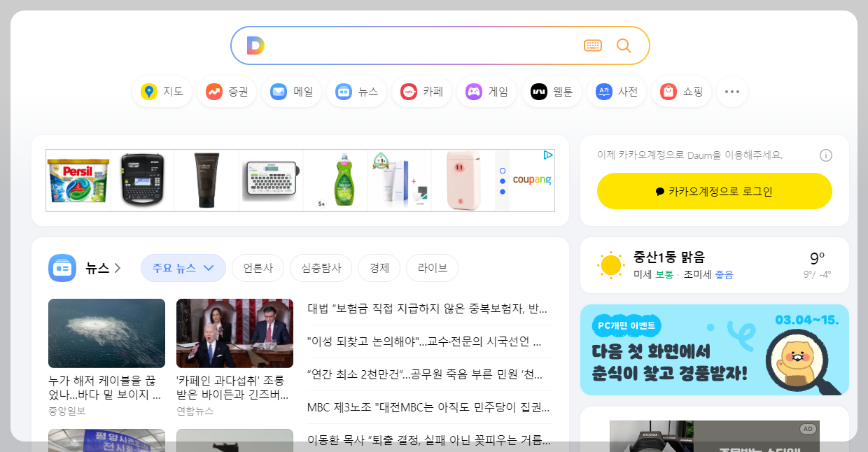Open 뉴스 shortcut in service bar

pyautogui.click(x=356, y=92)
